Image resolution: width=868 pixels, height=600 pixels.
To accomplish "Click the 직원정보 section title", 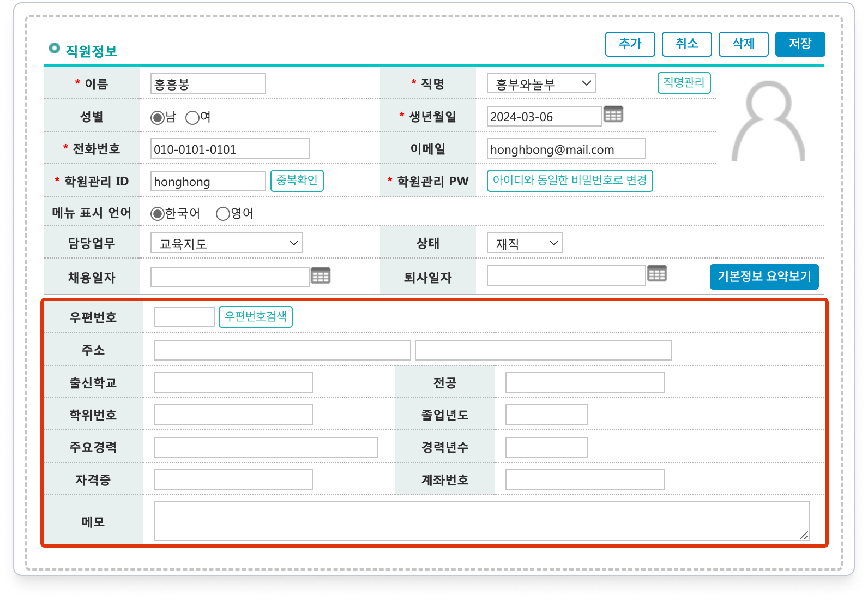I will [92, 51].
